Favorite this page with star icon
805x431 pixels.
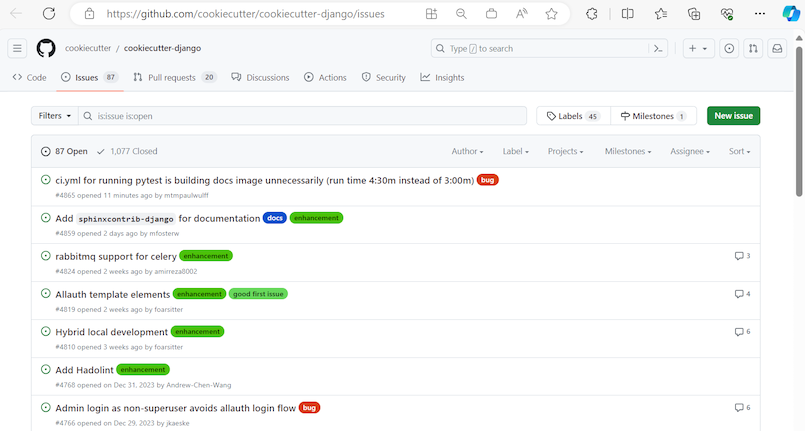(552, 14)
